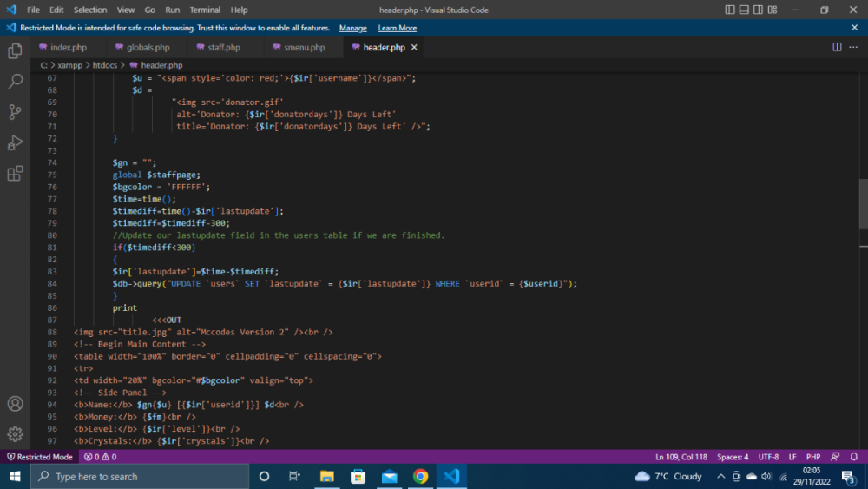Open the PHP language mode selector

pyautogui.click(x=813, y=457)
